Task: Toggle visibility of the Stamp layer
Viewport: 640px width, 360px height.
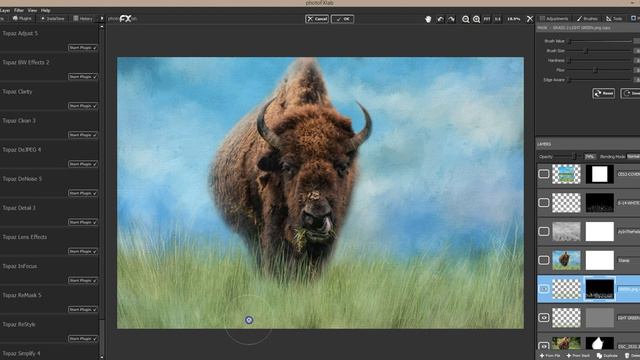Action: pos(544,260)
